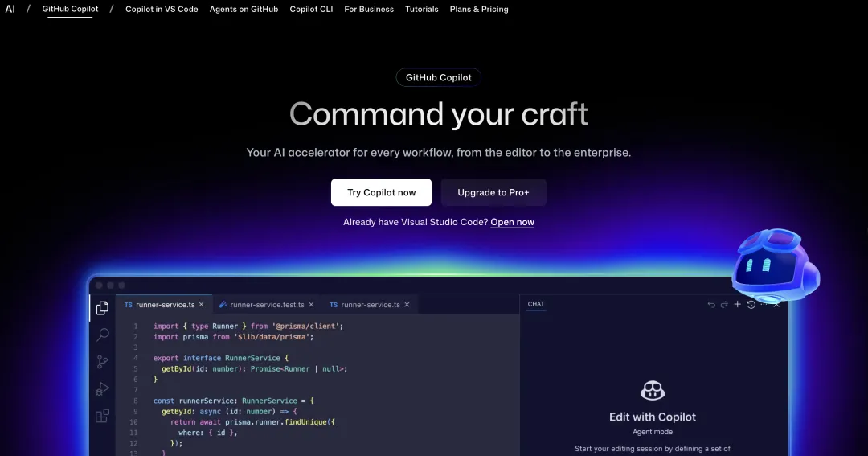Click the prisma.runner.findUnique code line
Viewport: 868px width, 456px height.
pyautogui.click(x=252, y=422)
